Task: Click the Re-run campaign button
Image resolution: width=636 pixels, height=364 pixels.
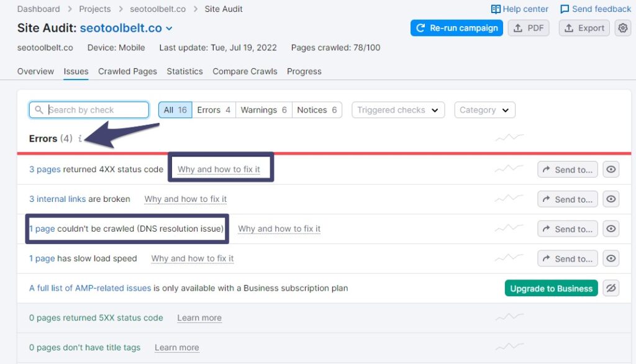Action: pyautogui.click(x=457, y=28)
